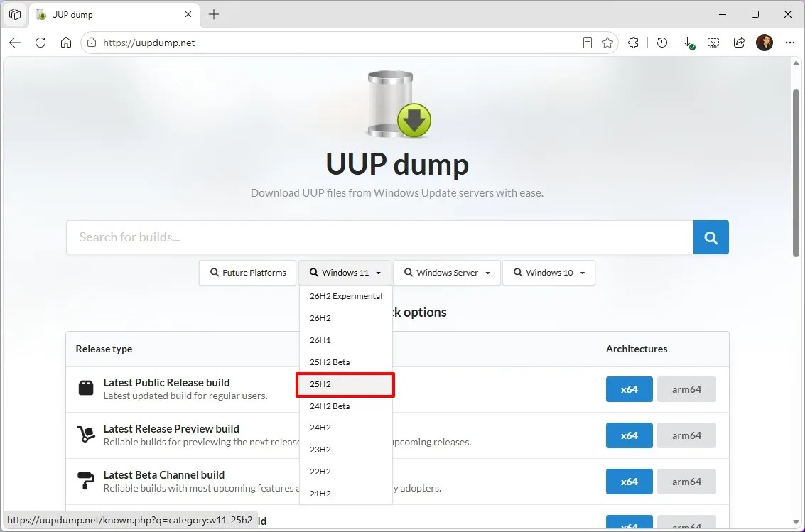The width and height of the screenshot is (805, 532).
Task: Choose 25H2 in Windows 11 list
Action: [345, 384]
